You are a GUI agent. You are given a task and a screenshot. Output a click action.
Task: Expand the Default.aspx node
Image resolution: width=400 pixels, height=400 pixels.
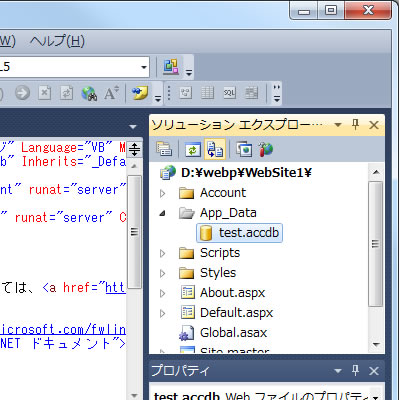tap(162, 313)
